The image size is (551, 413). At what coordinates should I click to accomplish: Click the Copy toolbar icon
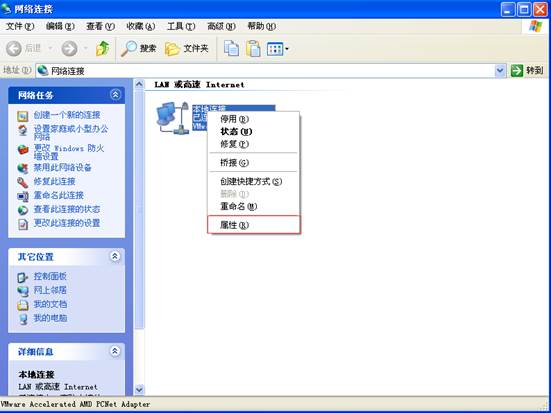[x=231, y=49]
